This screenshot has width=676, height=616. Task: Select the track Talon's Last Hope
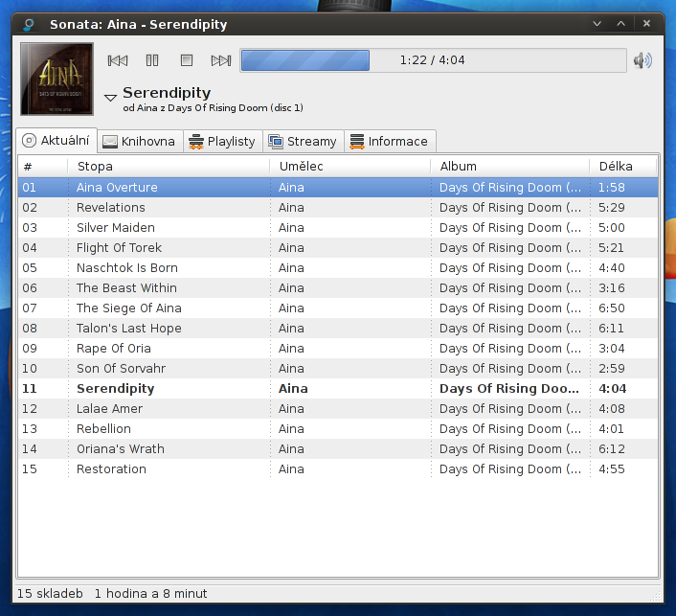pos(338,329)
